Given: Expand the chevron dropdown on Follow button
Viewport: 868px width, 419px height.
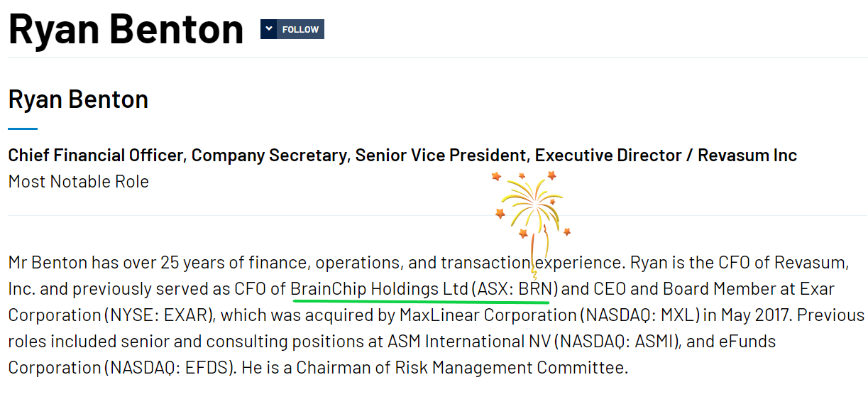Looking at the screenshot, I should pyautogui.click(x=268, y=29).
